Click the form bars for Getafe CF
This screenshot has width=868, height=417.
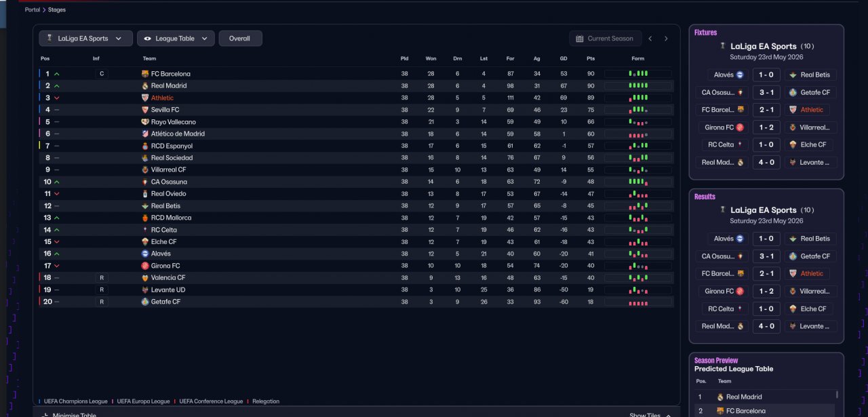(638, 302)
